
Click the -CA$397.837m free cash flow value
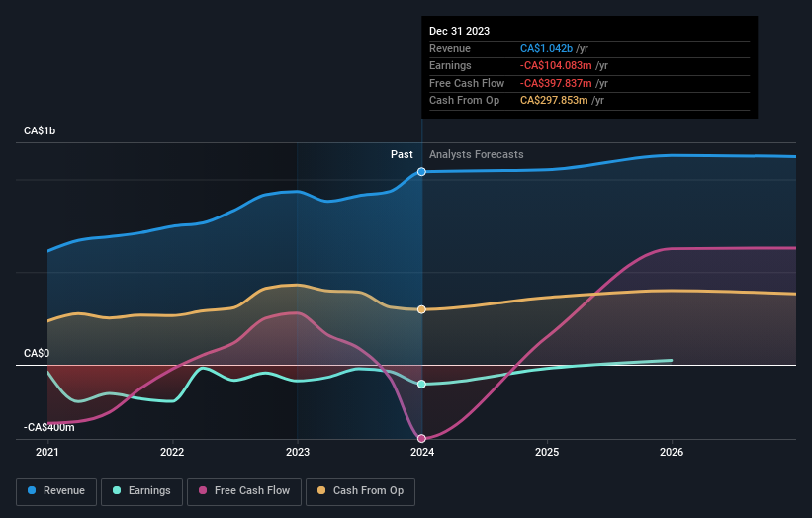tap(556, 83)
